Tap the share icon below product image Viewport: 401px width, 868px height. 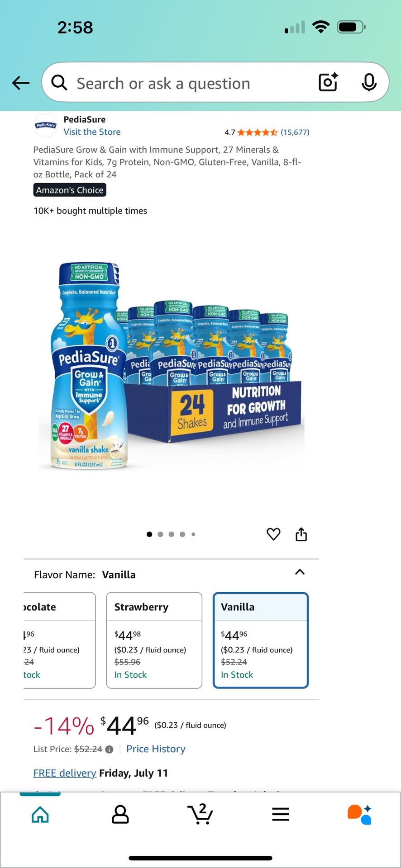301,534
